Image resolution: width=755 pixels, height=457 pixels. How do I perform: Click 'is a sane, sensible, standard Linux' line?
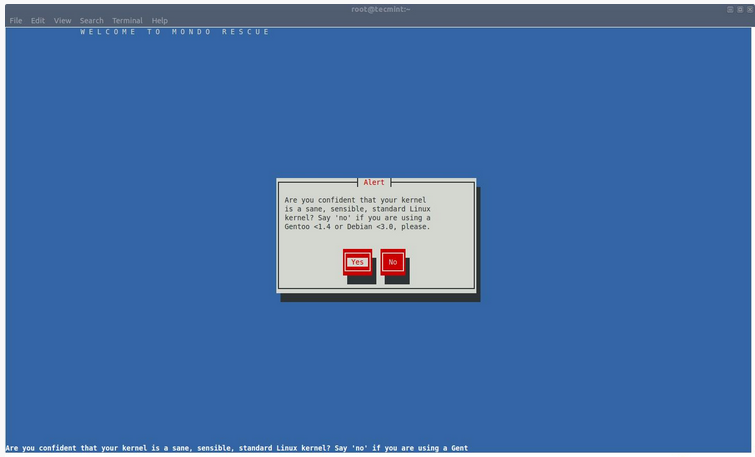click(x=357, y=209)
